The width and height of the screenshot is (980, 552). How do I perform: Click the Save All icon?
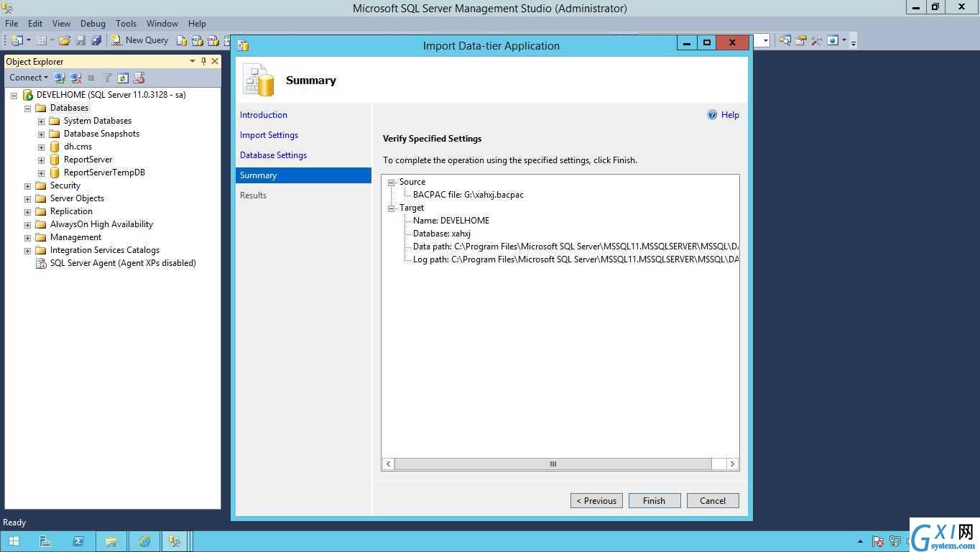tap(96, 40)
